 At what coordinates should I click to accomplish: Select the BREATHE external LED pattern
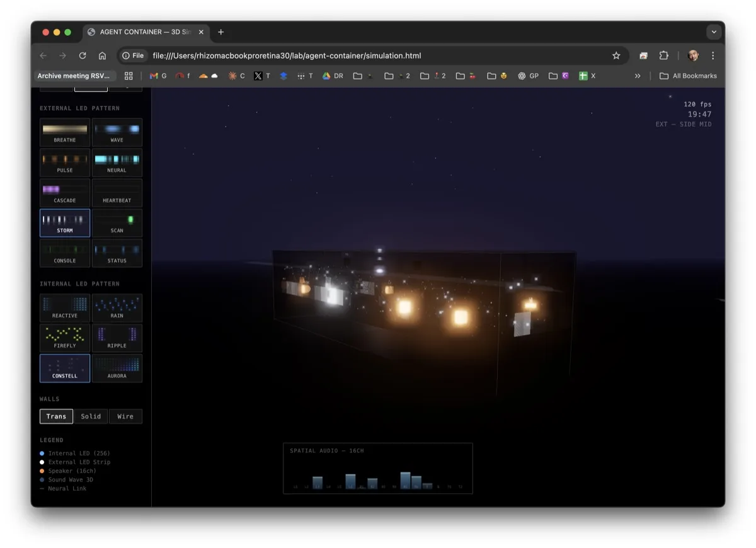click(x=64, y=132)
